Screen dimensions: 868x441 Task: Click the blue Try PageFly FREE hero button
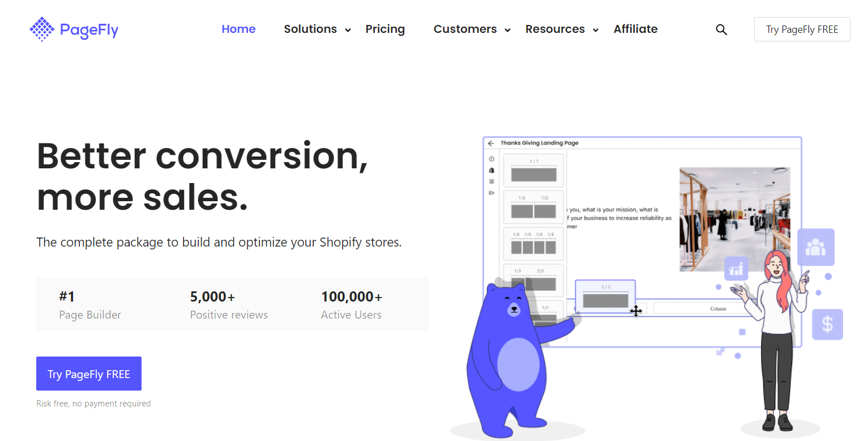[89, 374]
